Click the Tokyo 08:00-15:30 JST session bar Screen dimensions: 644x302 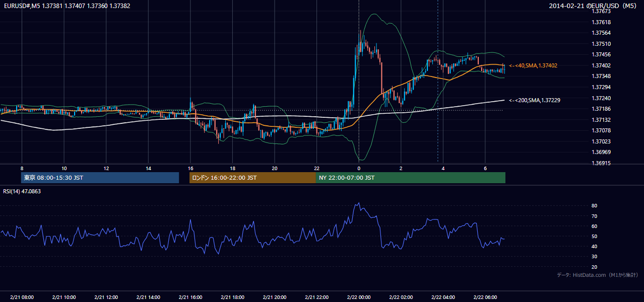click(x=100, y=178)
